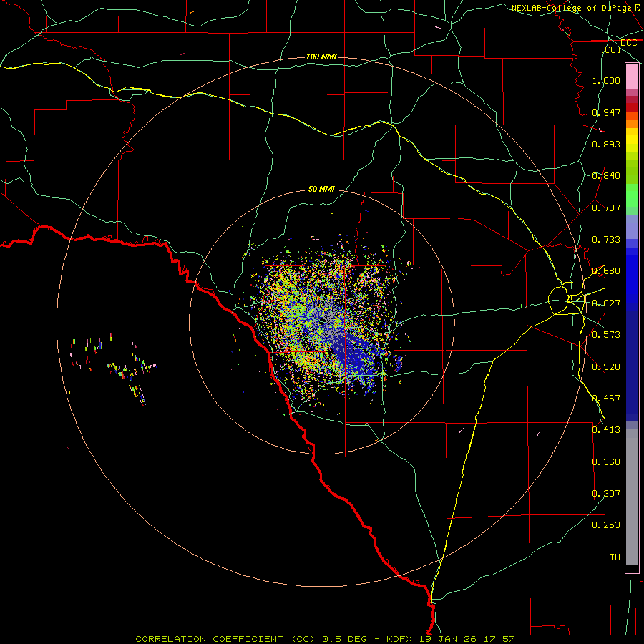Select the 0.307 legend value
This screenshot has width=644, height=644.
tap(606, 494)
